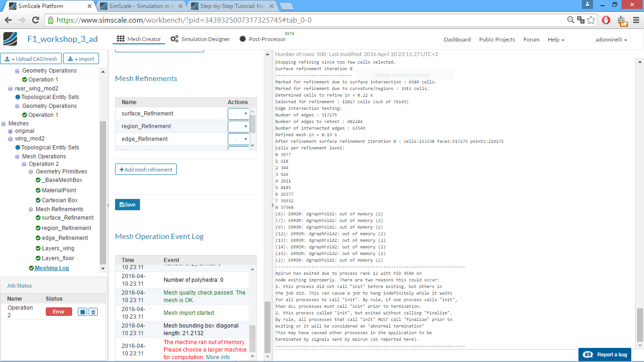
Task: Open the Actions dropdown for region_Refinement
Action: pos(238,126)
